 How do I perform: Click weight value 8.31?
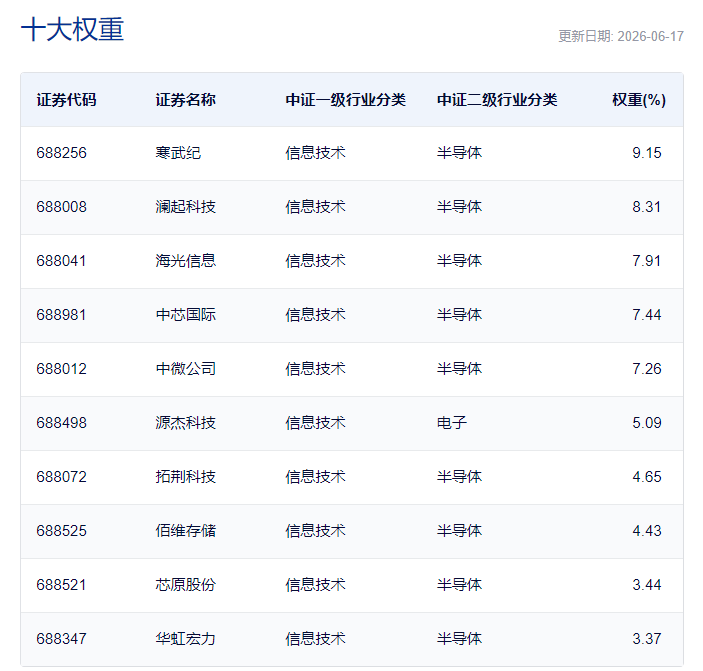(x=647, y=207)
